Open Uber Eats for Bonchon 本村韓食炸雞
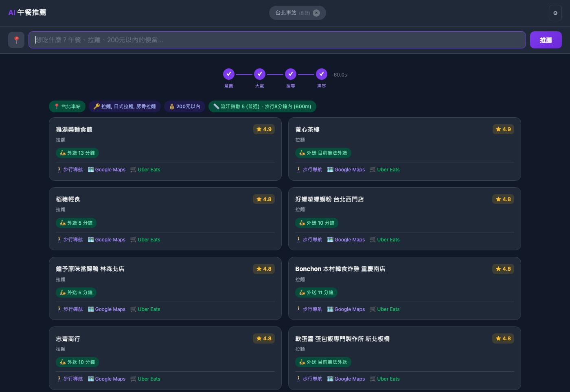570x392 pixels. point(385,309)
